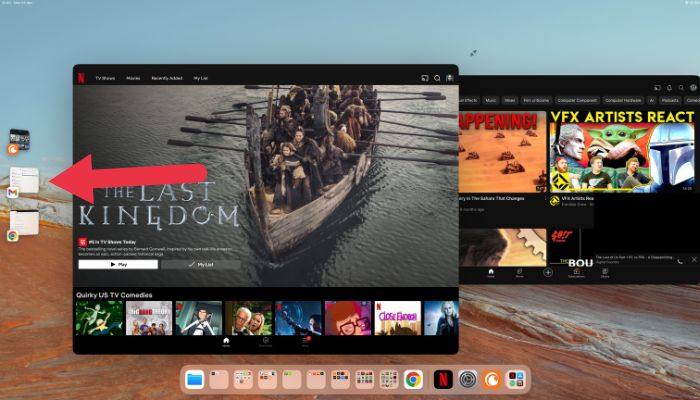Select the Podcasts chip in YouTube
This screenshot has width=700, height=400.
pyautogui.click(x=670, y=100)
